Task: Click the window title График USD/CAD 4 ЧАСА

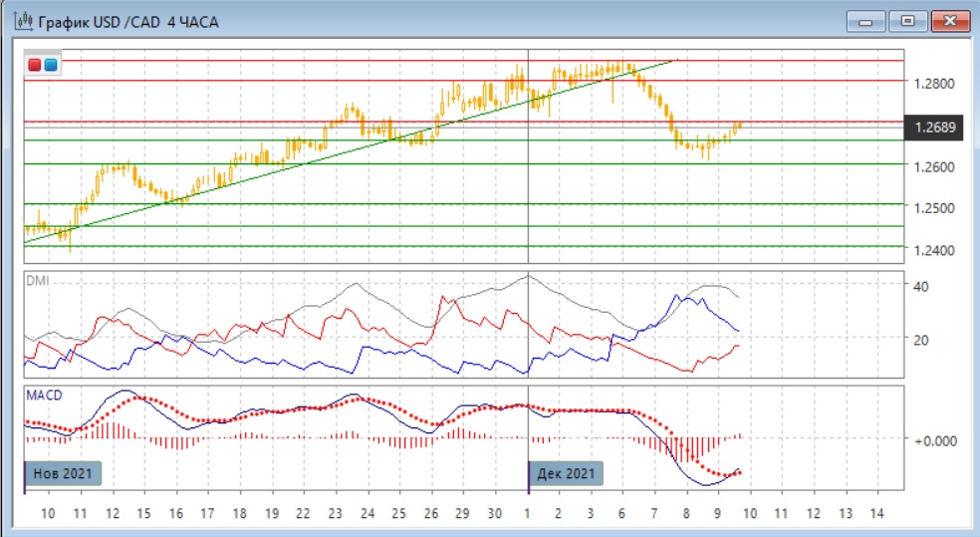Action: 127,22
